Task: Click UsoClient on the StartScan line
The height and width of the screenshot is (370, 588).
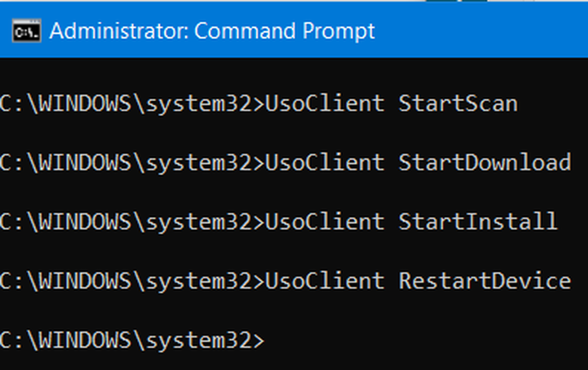Action: [x=325, y=104]
